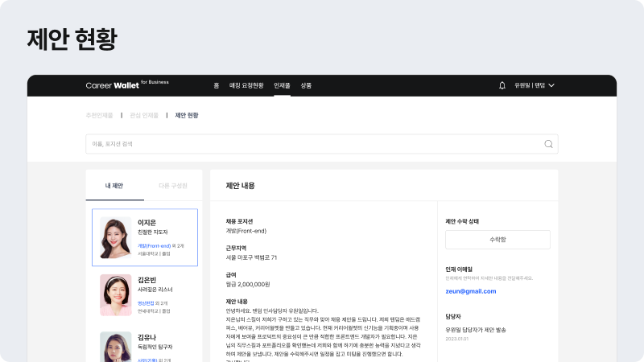
Task: Click the 사려깊은 리스너 subtitle
Action: coord(155,290)
